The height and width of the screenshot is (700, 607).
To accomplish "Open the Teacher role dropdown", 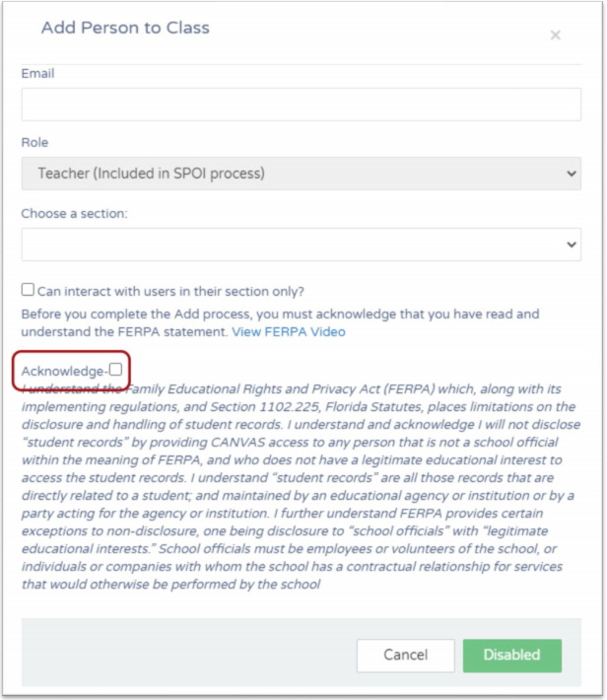I will pos(302,174).
